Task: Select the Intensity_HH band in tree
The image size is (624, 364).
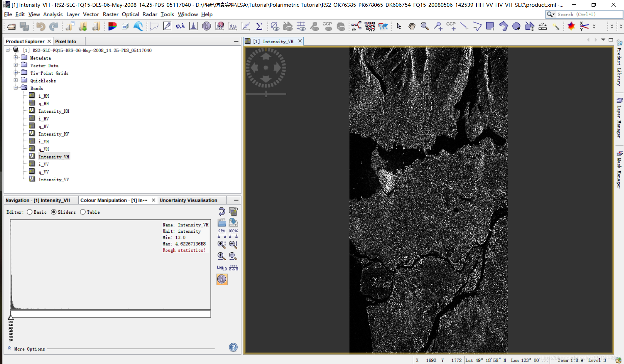Action: [54, 111]
